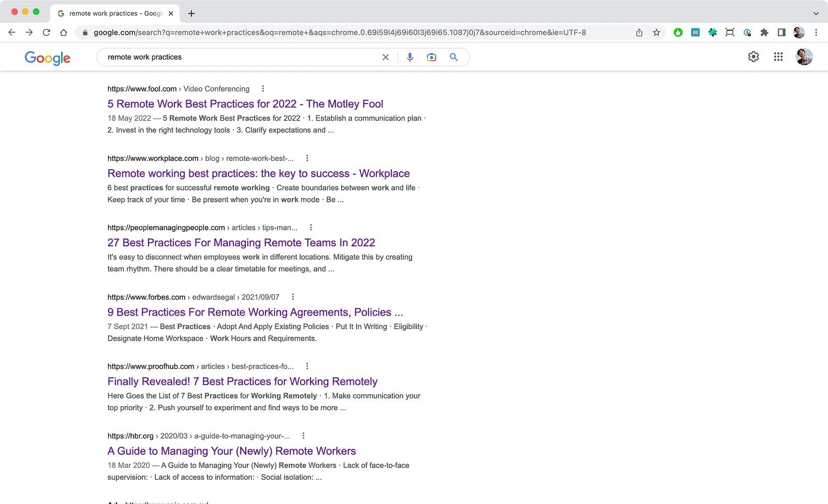Go back to the previous page
The height and width of the screenshot is (504, 828).
click(12, 33)
